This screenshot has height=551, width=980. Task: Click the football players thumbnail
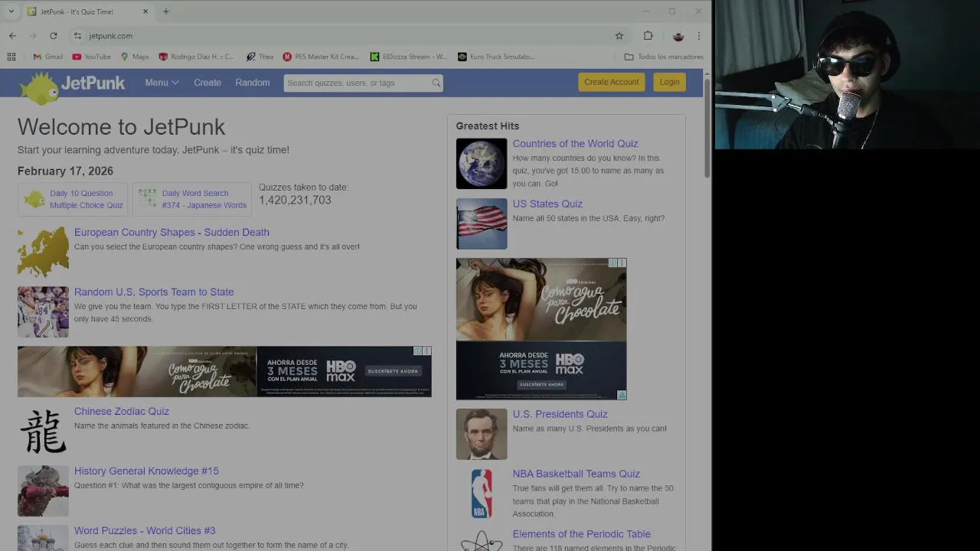(x=43, y=311)
